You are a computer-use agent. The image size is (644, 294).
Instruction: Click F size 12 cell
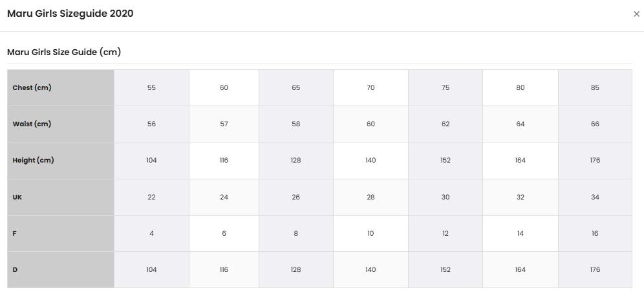[445, 233]
